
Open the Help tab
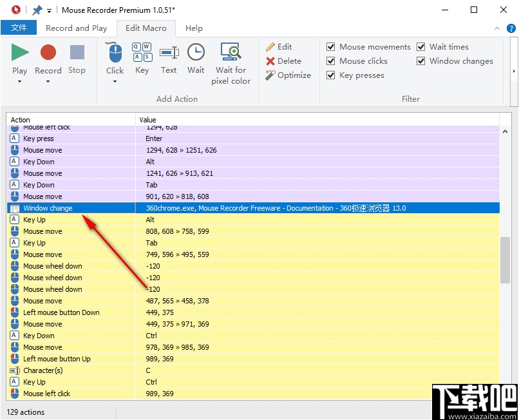click(x=194, y=28)
